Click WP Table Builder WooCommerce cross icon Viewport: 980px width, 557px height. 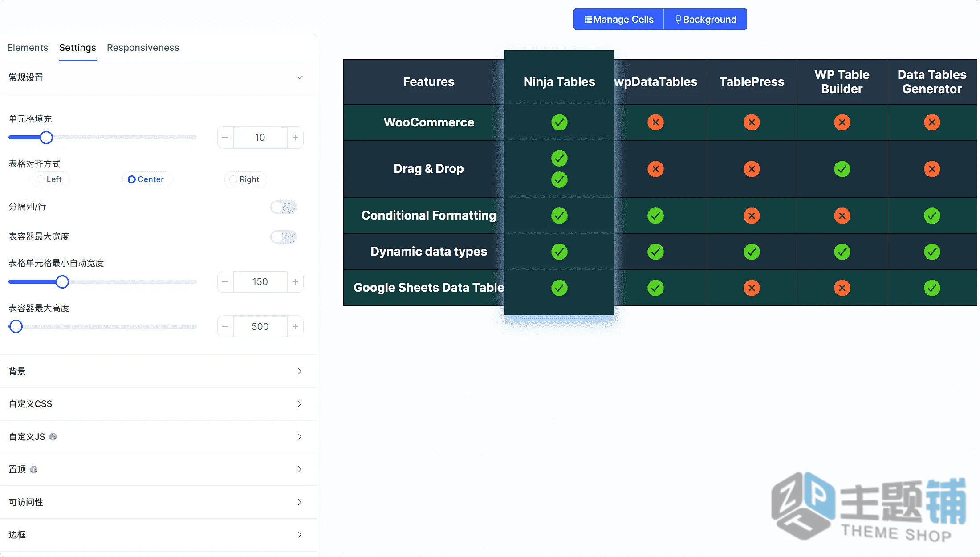pyautogui.click(x=842, y=122)
